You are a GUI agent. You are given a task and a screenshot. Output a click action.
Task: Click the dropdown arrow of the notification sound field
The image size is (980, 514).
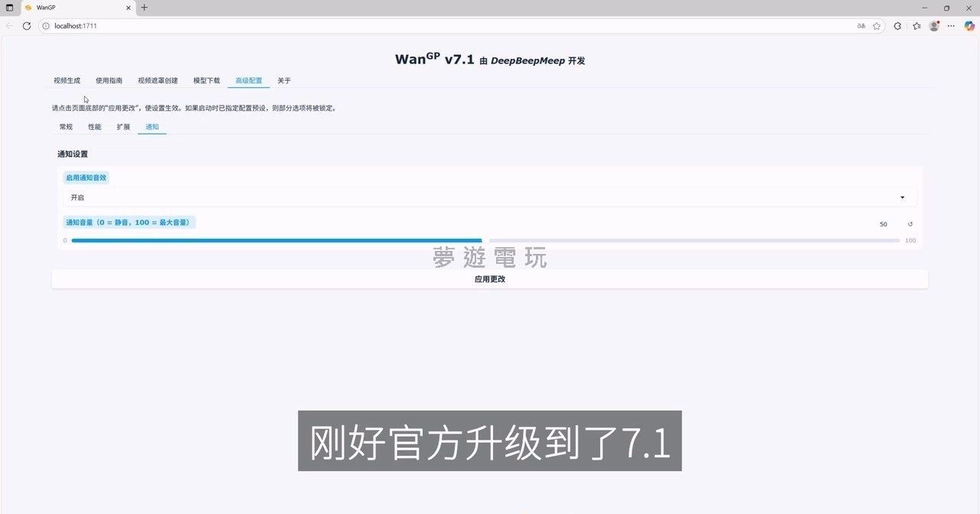pos(903,197)
